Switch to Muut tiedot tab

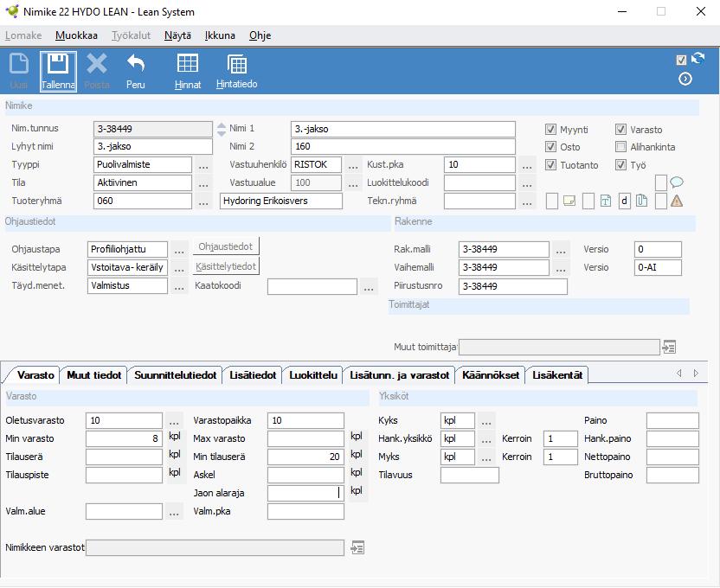pyautogui.click(x=93, y=374)
